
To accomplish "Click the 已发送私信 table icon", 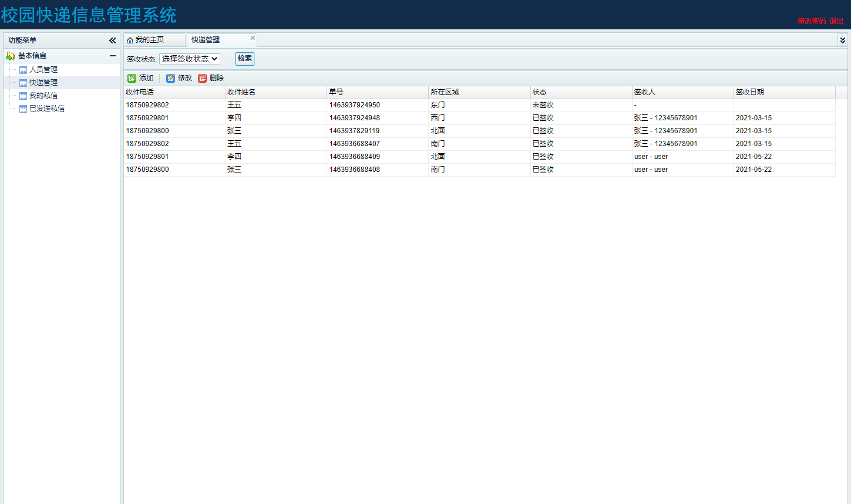I will tap(23, 109).
